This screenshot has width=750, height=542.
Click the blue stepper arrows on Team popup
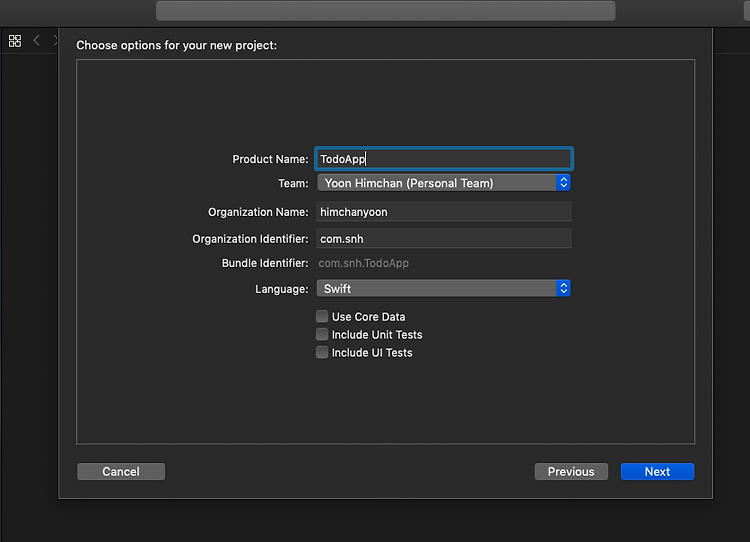(563, 183)
